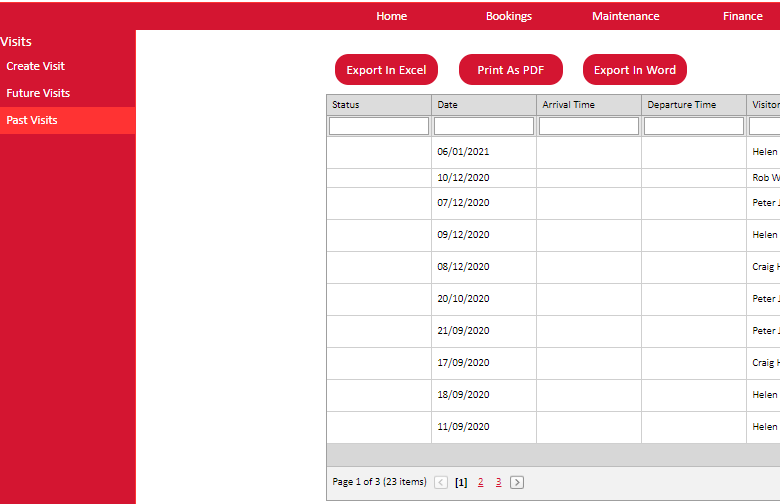The height and width of the screenshot is (504, 780).
Task: Open the Home menu
Action: click(x=391, y=16)
